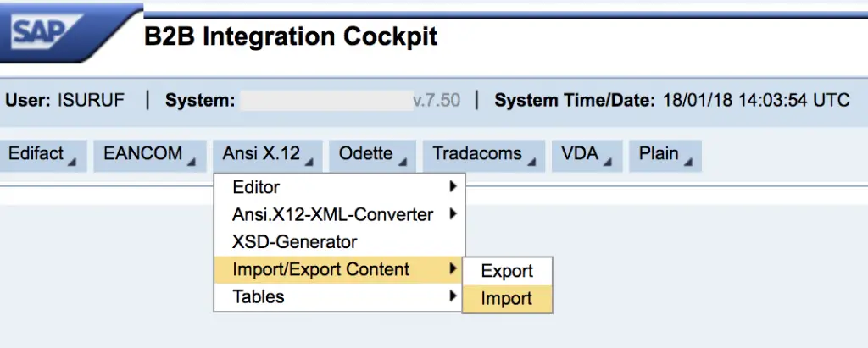This screenshot has height=348, width=868.
Task: Open the VDA dropdown menu
Action: click(x=587, y=156)
